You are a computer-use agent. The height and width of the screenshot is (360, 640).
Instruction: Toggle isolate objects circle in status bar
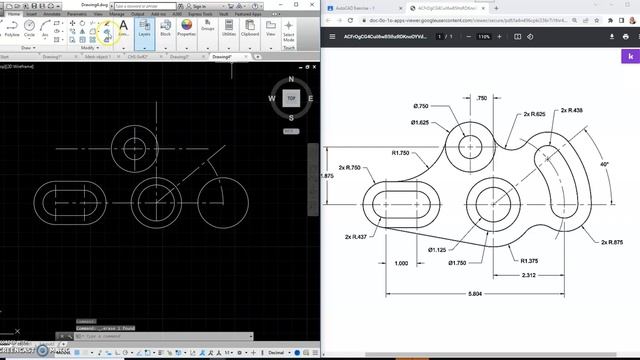tap(297, 352)
